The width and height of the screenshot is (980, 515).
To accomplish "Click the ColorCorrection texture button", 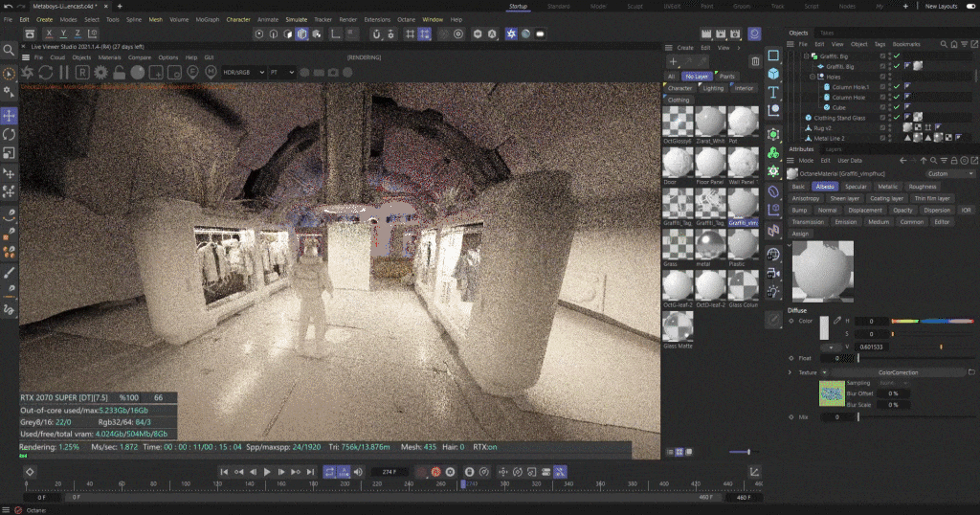I will [897, 371].
